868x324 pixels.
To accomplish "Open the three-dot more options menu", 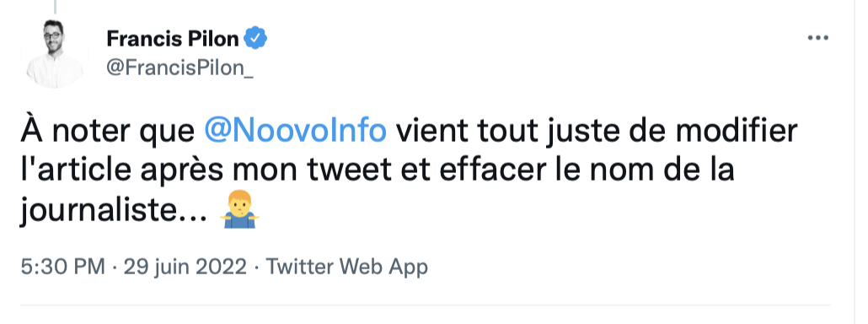I will pyautogui.click(x=817, y=39).
